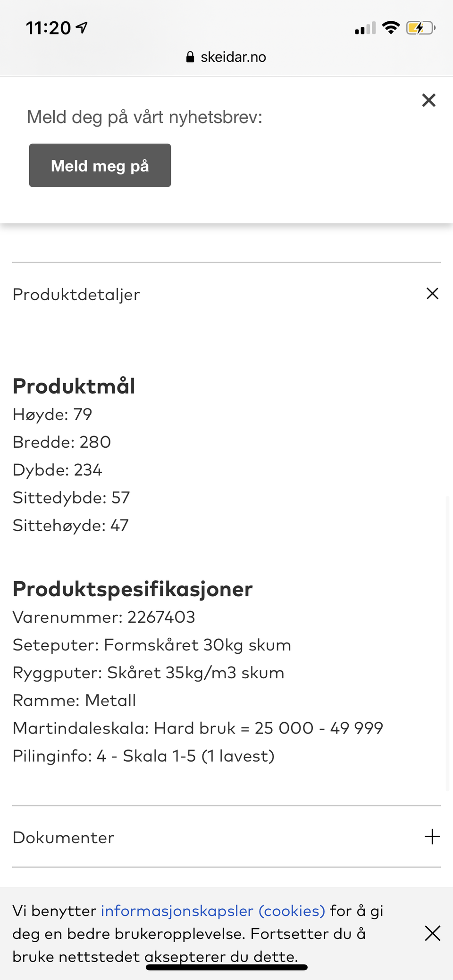Tap the padlock icon beside skeidar.no
Viewport: 453px width, 980px height.
pos(190,57)
